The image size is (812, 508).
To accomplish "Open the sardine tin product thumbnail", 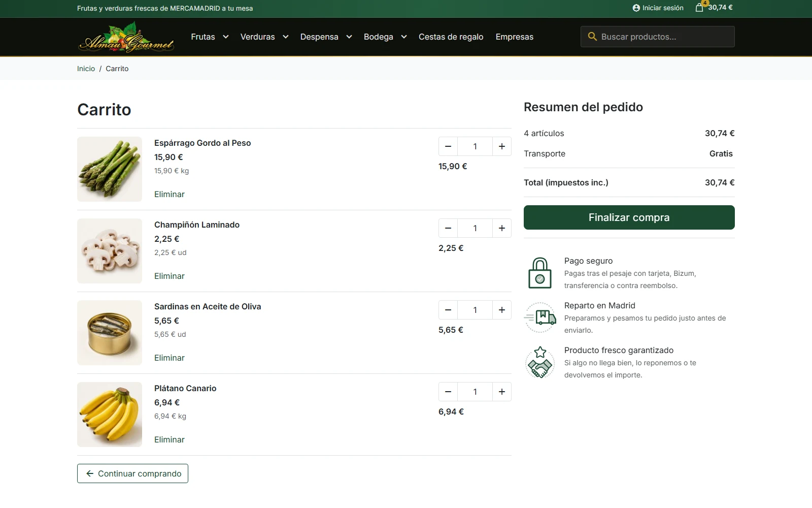I will [x=110, y=333].
